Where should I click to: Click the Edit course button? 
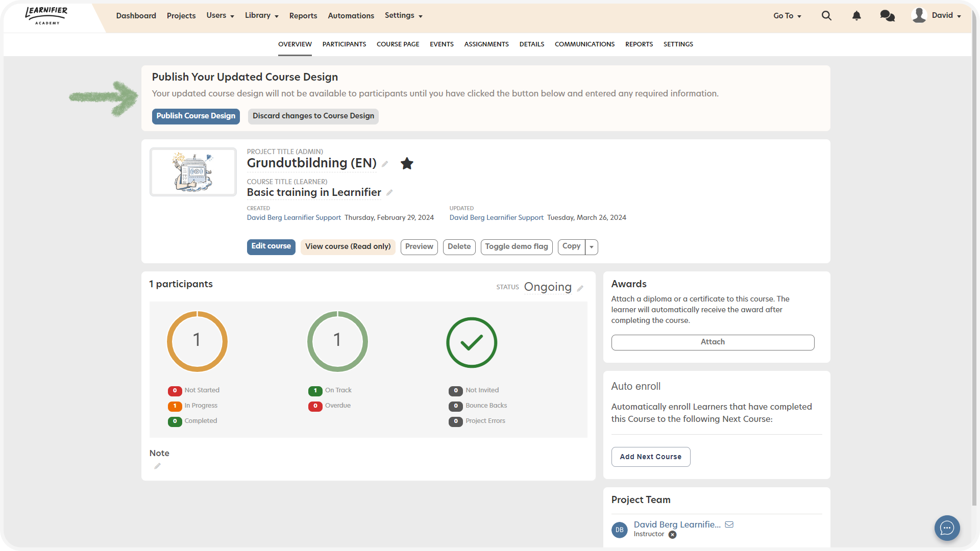click(x=271, y=247)
